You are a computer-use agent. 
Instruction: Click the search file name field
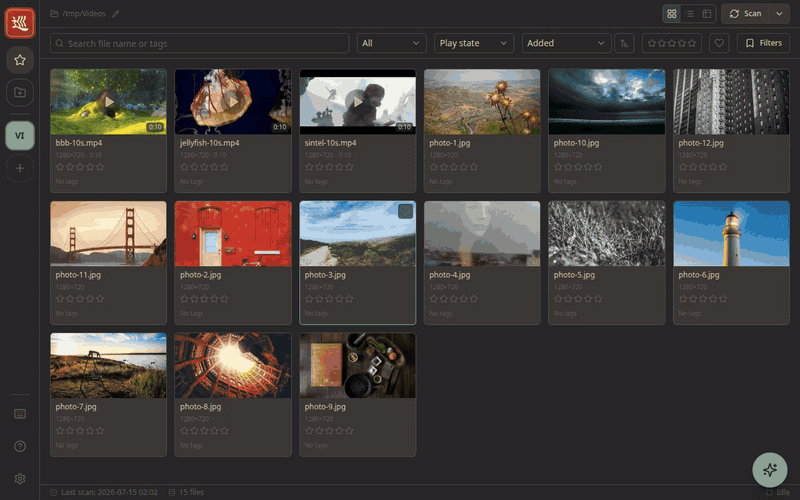(199, 43)
